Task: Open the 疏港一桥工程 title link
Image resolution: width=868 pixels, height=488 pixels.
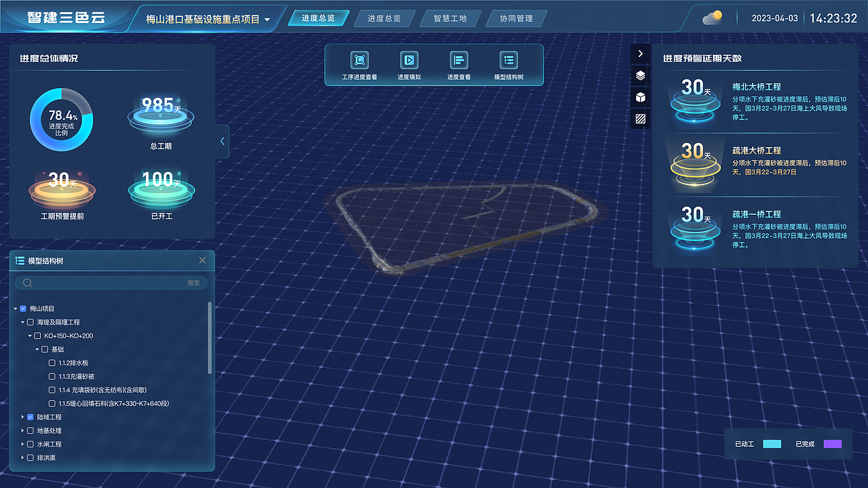Action: (757, 214)
